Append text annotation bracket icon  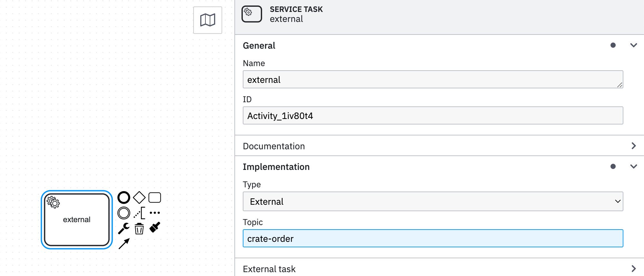coord(139,213)
